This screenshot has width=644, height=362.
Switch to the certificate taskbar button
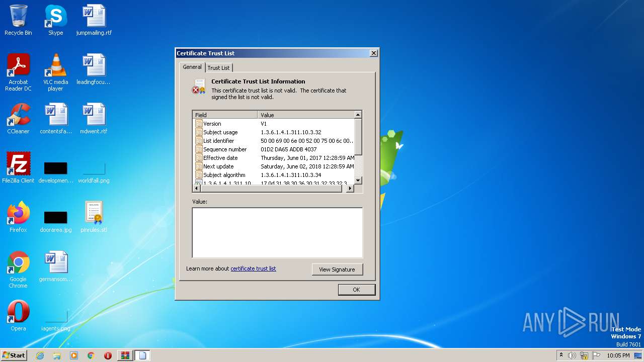pos(142,355)
